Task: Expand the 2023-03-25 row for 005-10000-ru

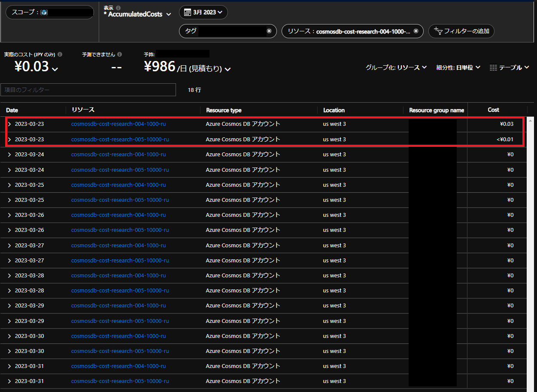Action: [x=9, y=200]
